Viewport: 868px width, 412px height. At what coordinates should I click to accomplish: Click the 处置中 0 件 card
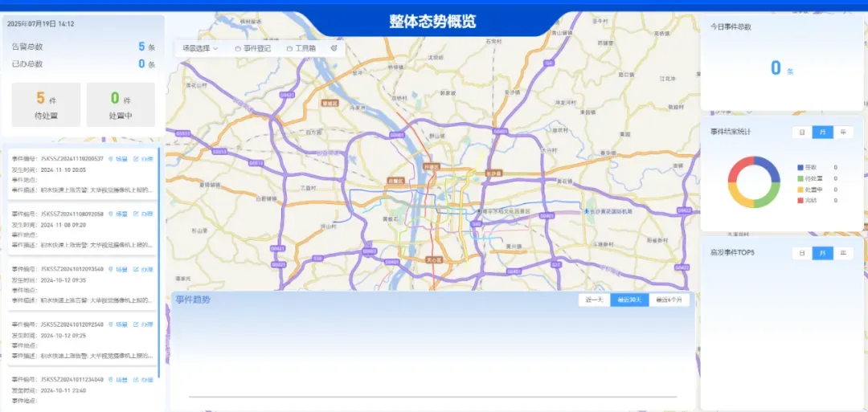(121, 105)
